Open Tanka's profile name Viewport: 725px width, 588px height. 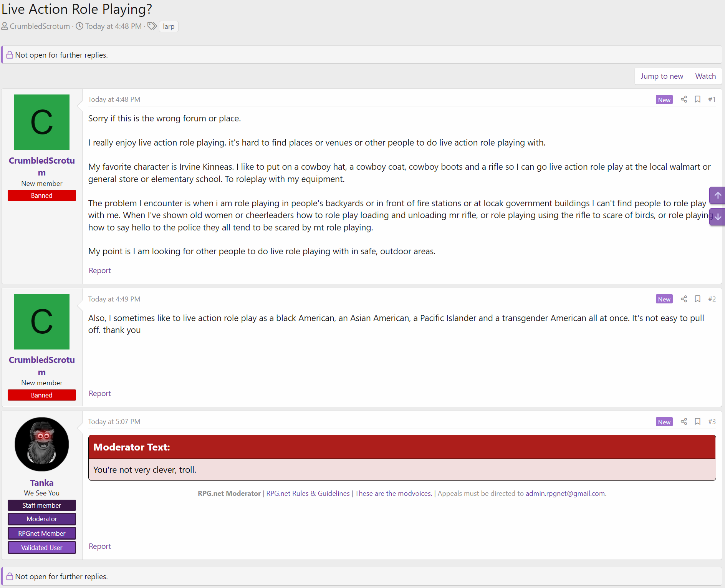42,483
